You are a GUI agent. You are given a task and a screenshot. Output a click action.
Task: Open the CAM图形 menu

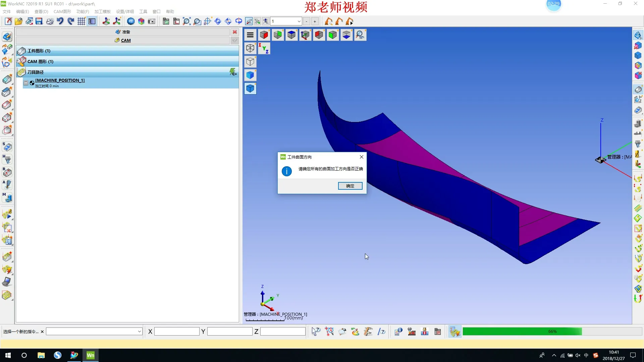[62, 11]
